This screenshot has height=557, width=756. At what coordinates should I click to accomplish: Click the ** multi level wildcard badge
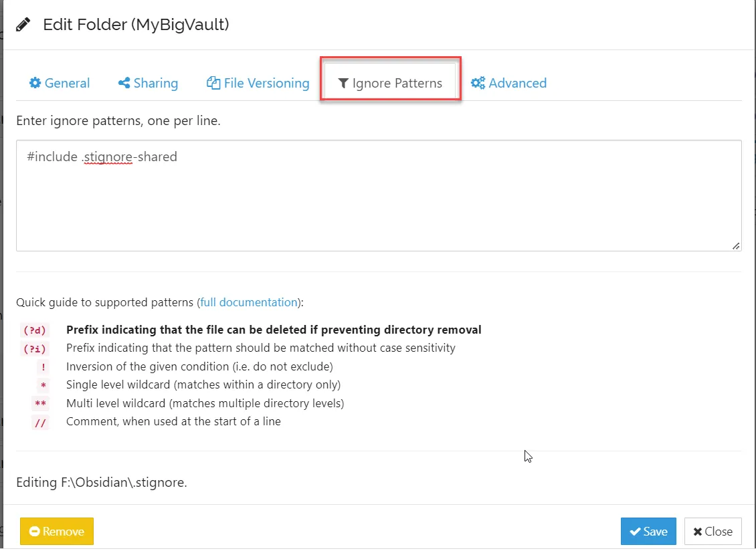pos(40,405)
